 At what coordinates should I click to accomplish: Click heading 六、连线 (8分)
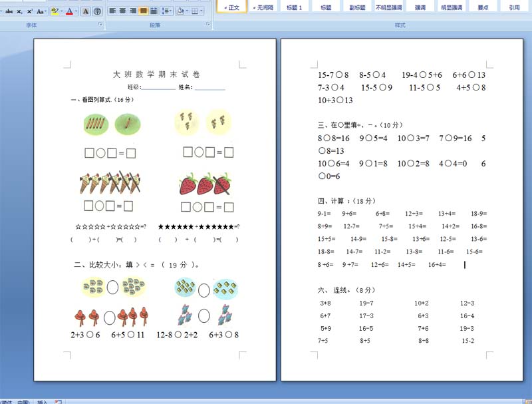[346, 290]
